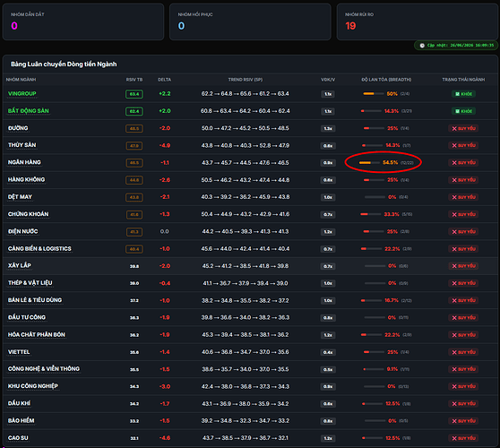Click the VDK/V 1.3x badge for ĐƯỜNG
Image resolution: width=500 pixels, height=448 pixels.
click(x=328, y=128)
